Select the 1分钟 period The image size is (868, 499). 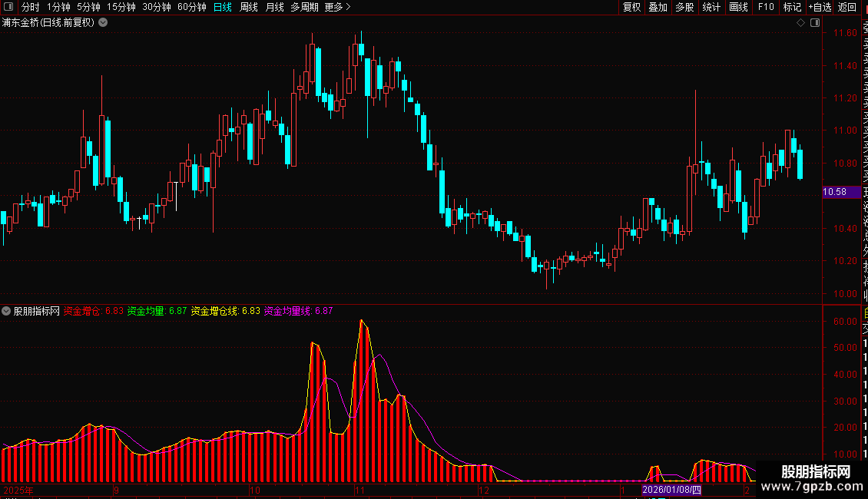pos(58,7)
